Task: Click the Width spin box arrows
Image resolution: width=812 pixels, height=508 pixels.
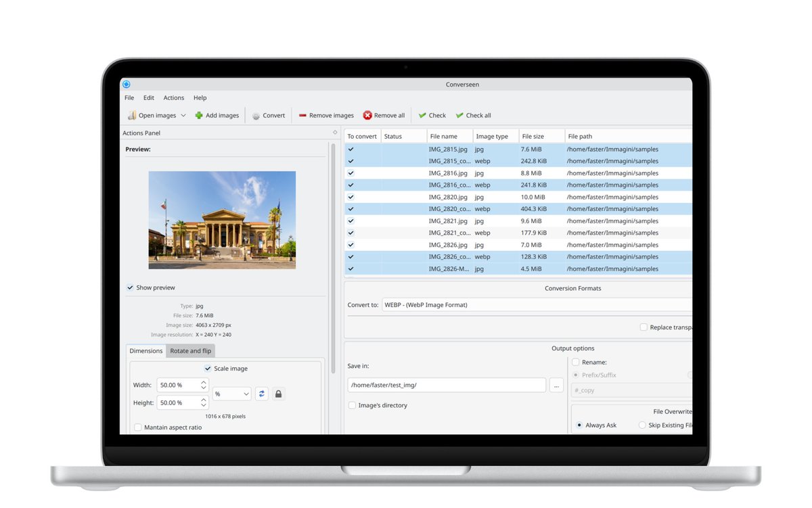Action: 204,385
